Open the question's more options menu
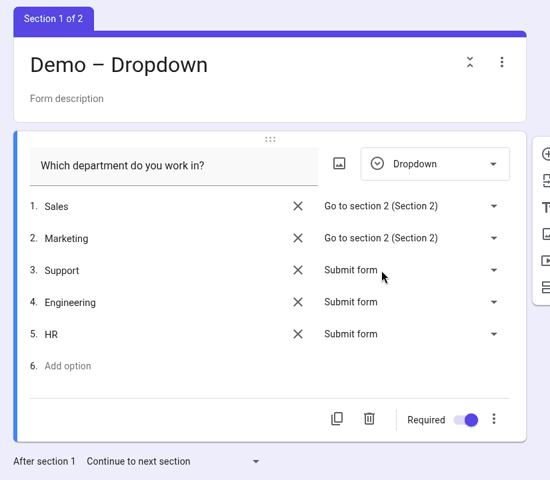 (494, 419)
